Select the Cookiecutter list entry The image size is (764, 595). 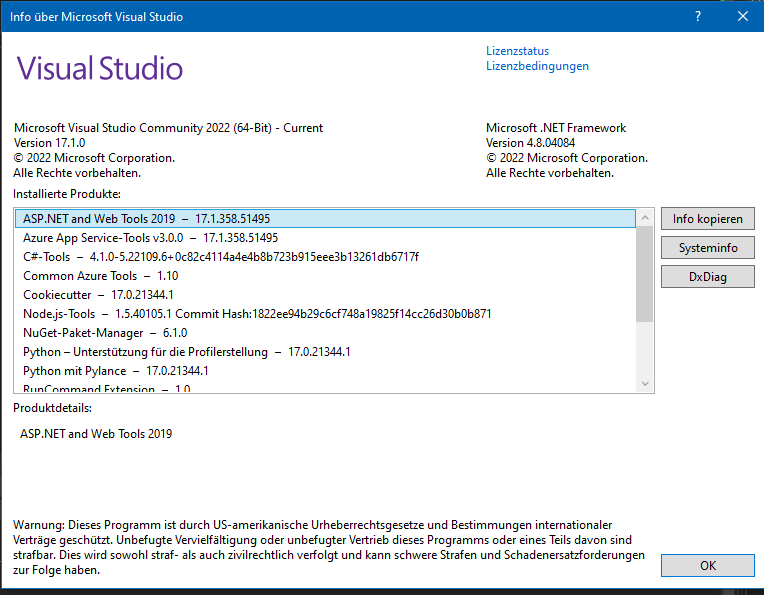(325, 295)
